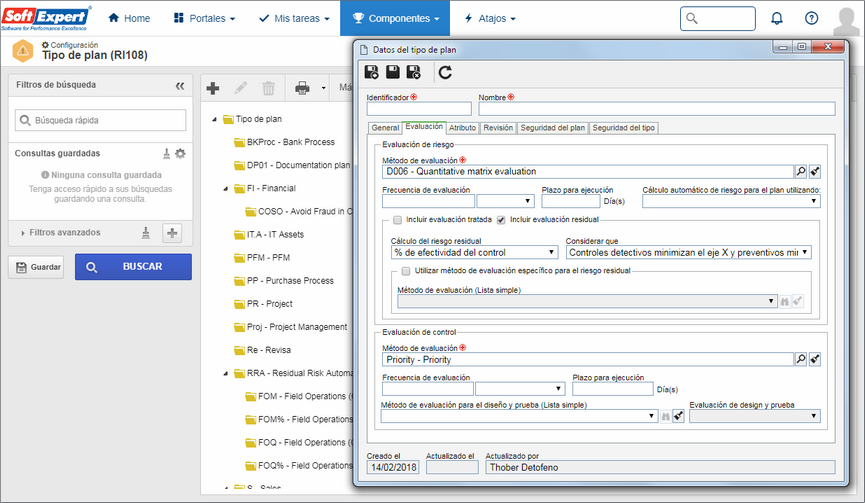Expand Filtros avanzados section
865x503 pixels.
coord(23,233)
